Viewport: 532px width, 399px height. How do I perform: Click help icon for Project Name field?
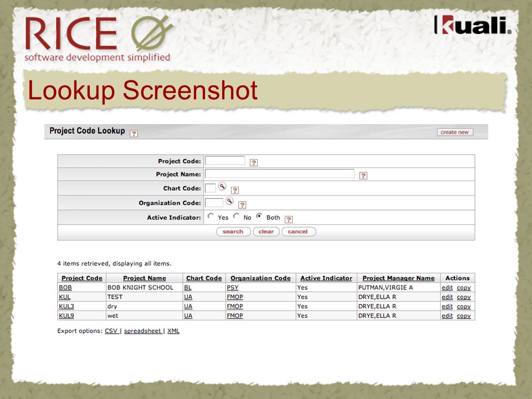click(363, 176)
